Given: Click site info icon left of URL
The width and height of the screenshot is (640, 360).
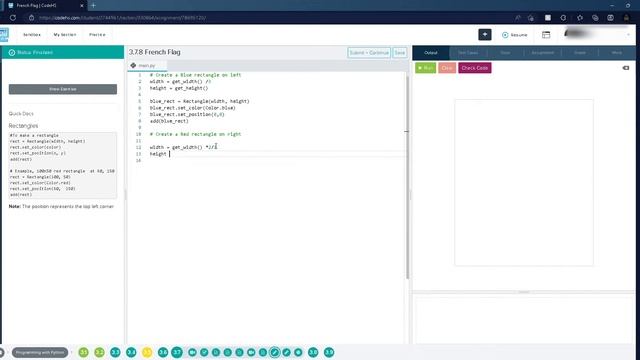Looking at the screenshot, I should point(31,18).
